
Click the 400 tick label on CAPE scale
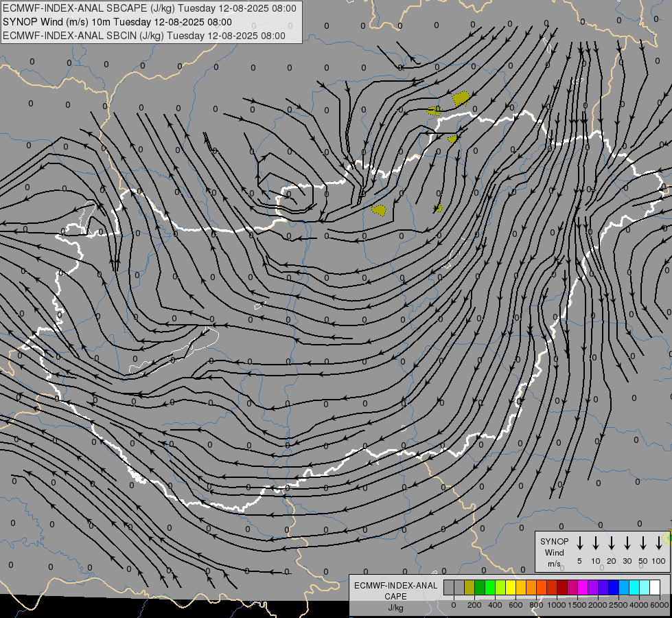click(495, 605)
